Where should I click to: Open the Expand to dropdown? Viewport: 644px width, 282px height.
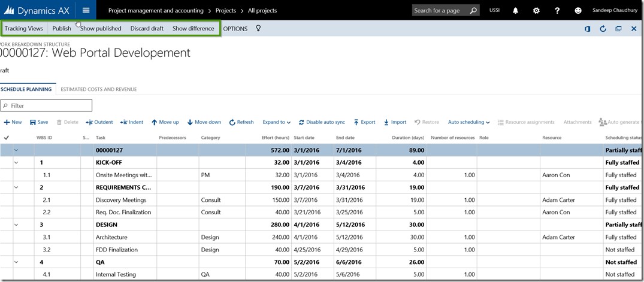276,122
